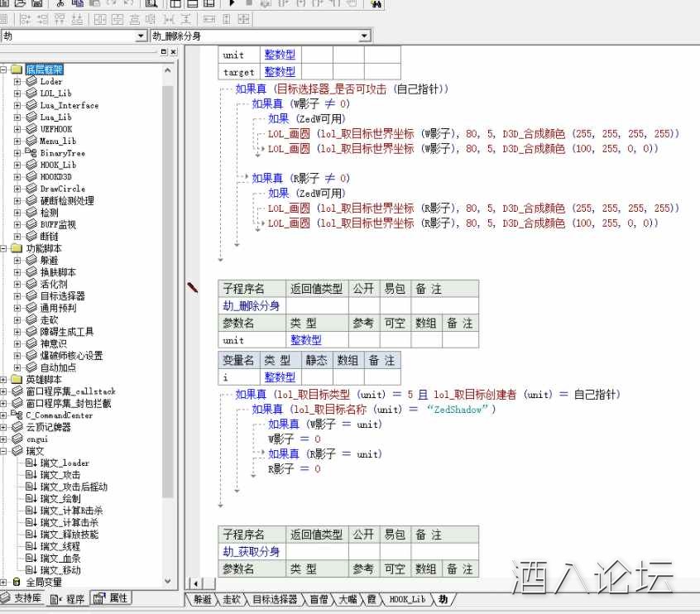Expand the LOL_Lib tree node
700x614 pixels.
[x=17, y=94]
